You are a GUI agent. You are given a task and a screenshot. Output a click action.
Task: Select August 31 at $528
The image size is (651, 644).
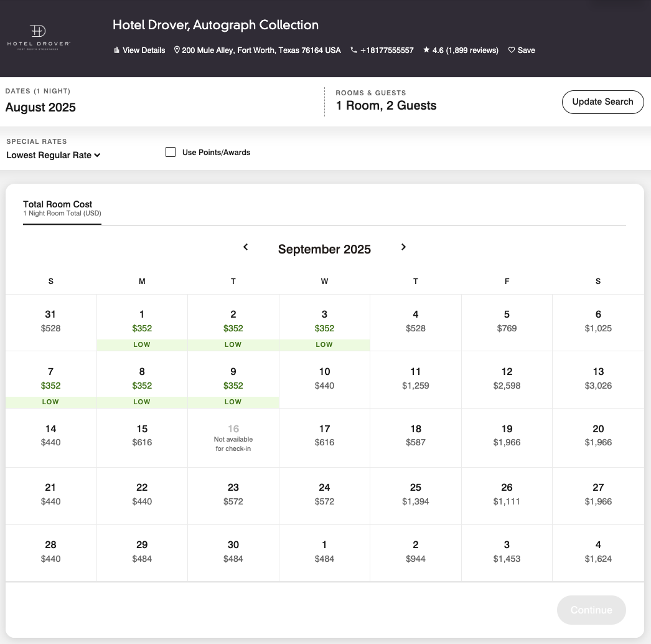[x=50, y=323]
